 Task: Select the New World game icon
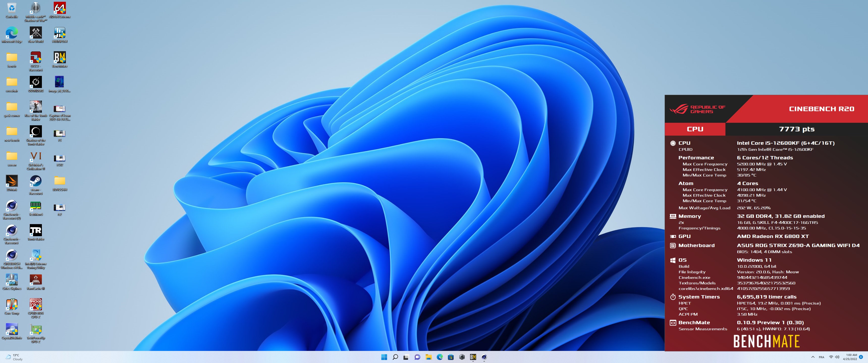[36, 35]
